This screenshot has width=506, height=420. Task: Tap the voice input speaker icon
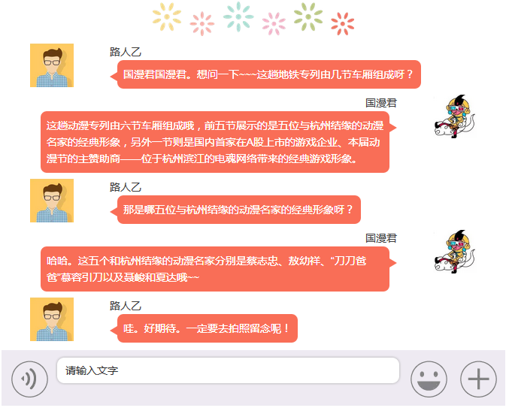[29, 379]
